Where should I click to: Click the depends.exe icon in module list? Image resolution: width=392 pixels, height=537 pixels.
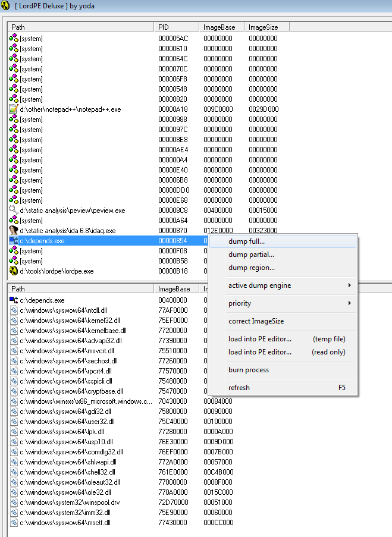tap(13, 300)
